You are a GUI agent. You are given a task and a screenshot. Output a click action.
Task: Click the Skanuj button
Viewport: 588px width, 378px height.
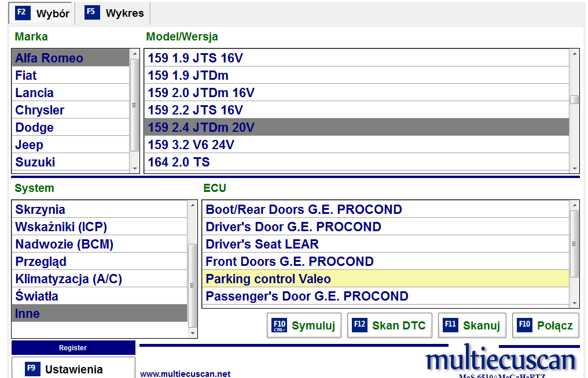coord(472,325)
